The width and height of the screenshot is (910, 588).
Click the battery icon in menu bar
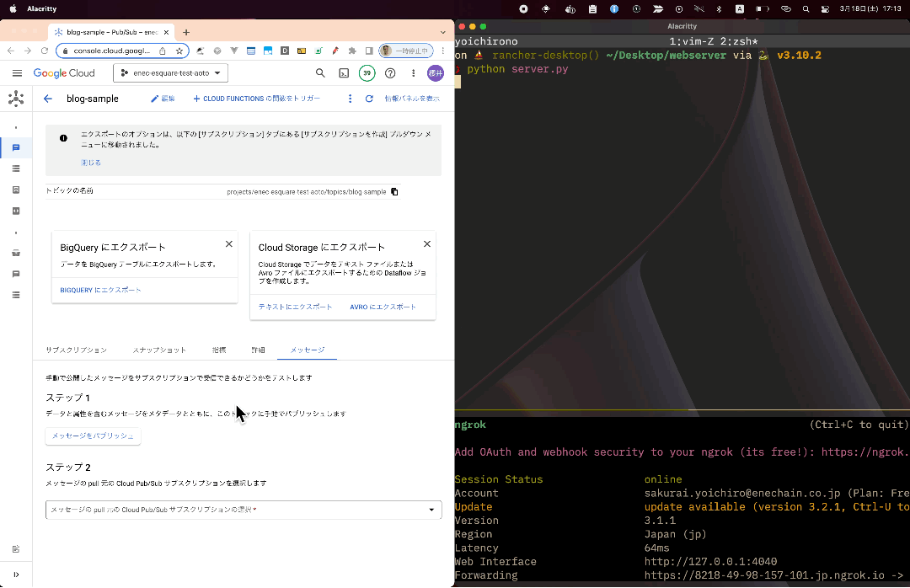pos(762,8)
